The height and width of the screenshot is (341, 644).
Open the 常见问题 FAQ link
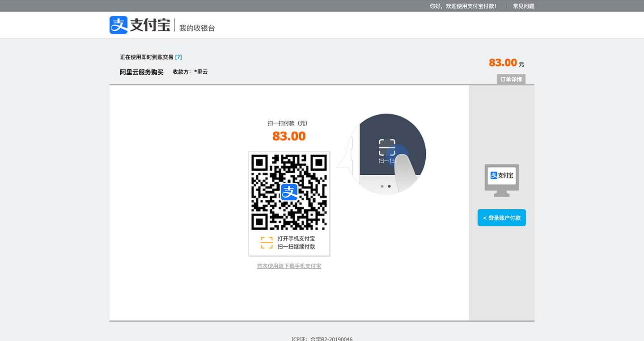523,6
